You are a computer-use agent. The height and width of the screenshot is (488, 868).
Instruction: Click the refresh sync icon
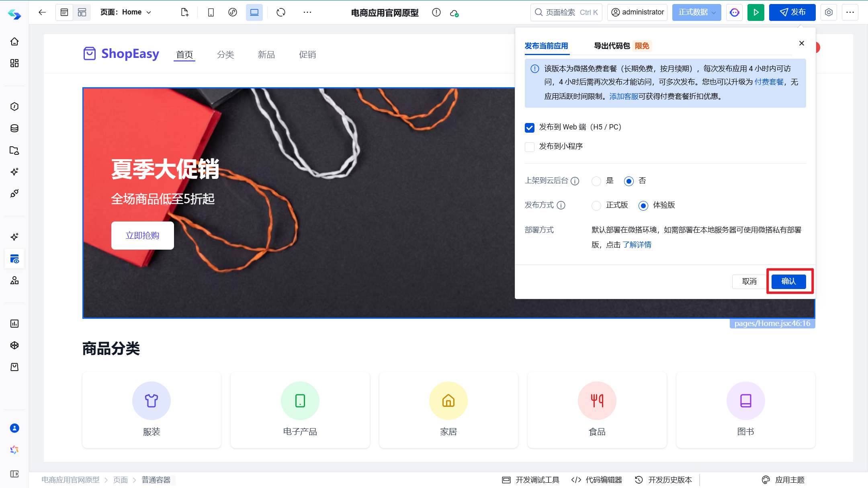click(x=281, y=12)
